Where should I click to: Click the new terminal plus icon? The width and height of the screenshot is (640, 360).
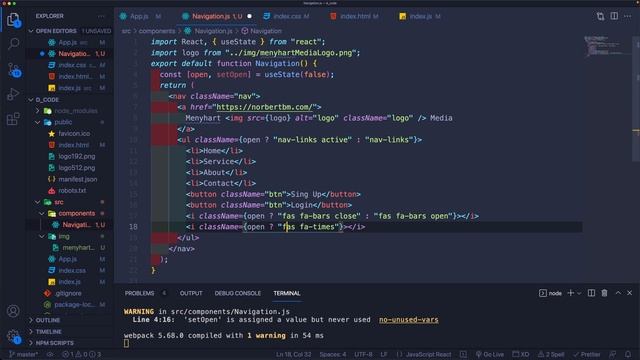(x=571, y=293)
